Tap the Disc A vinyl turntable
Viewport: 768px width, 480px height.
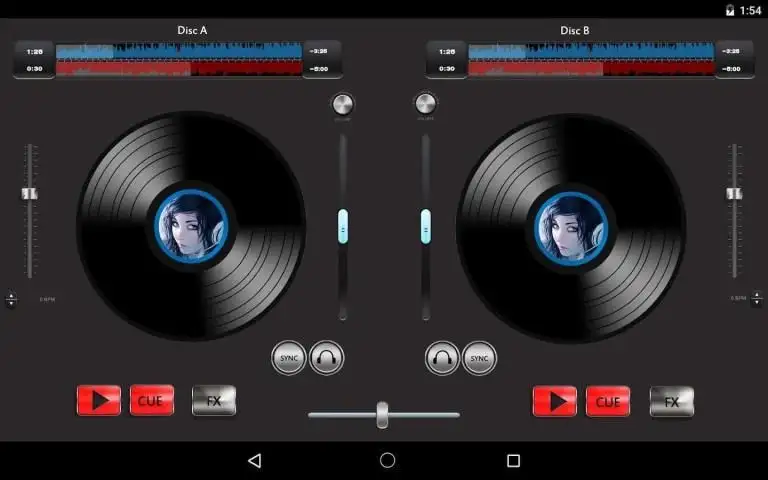click(x=192, y=226)
